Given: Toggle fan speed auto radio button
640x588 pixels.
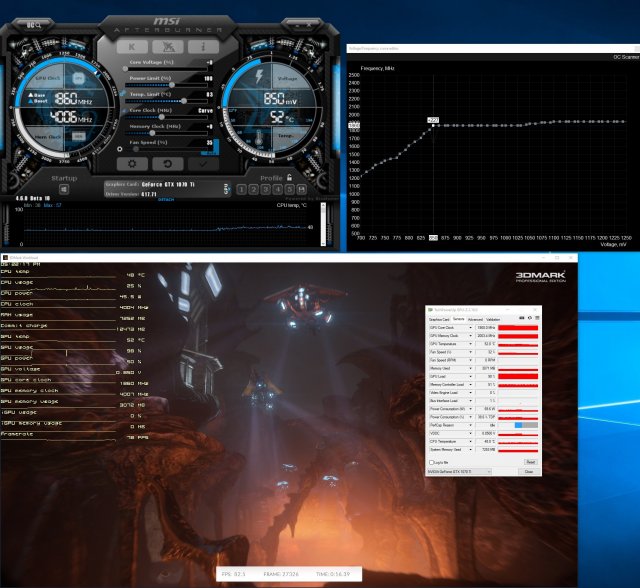Looking at the screenshot, I should 120,149.
